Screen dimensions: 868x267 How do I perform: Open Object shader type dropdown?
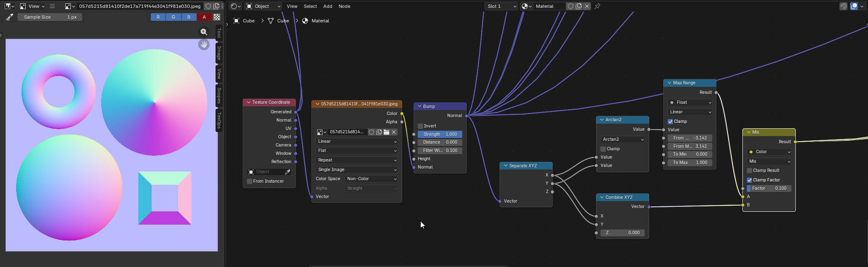[263, 6]
